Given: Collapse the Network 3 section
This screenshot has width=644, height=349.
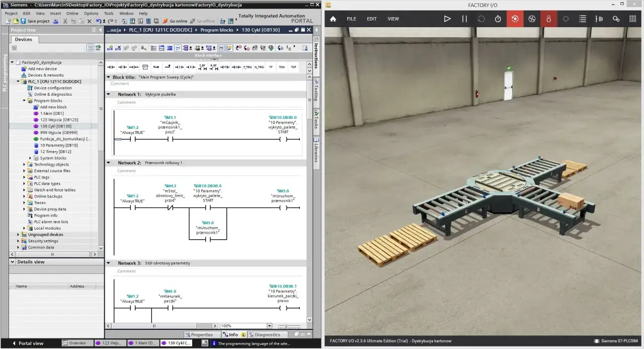Looking at the screenshot, I should 108,263.
